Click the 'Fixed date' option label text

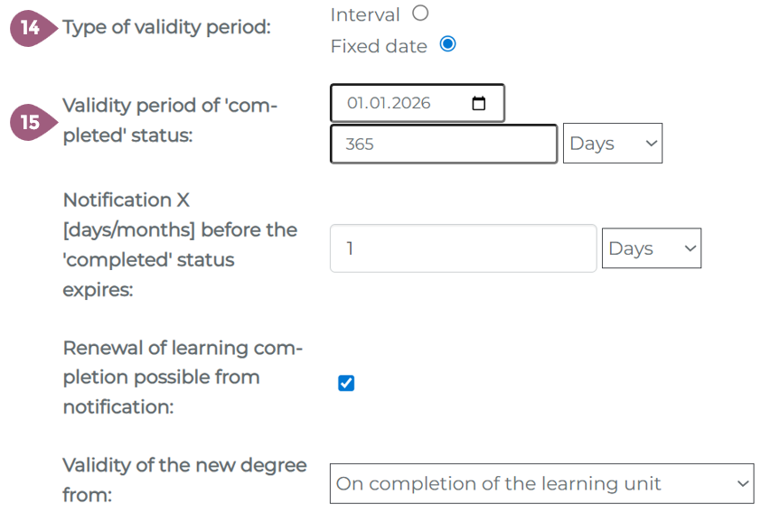tap(379, 46)
